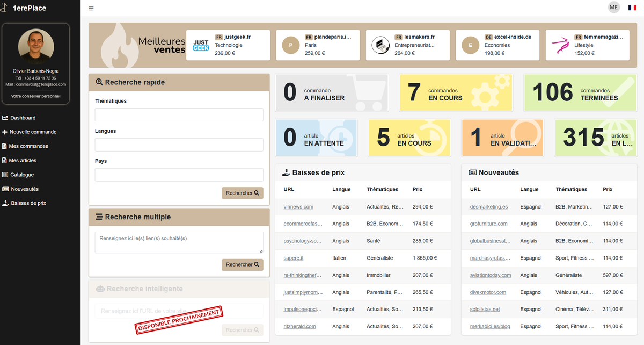The width and height of the screenshot is (644, 345).
Task: Open the 0 article en attente card
Action: point(316,138)
